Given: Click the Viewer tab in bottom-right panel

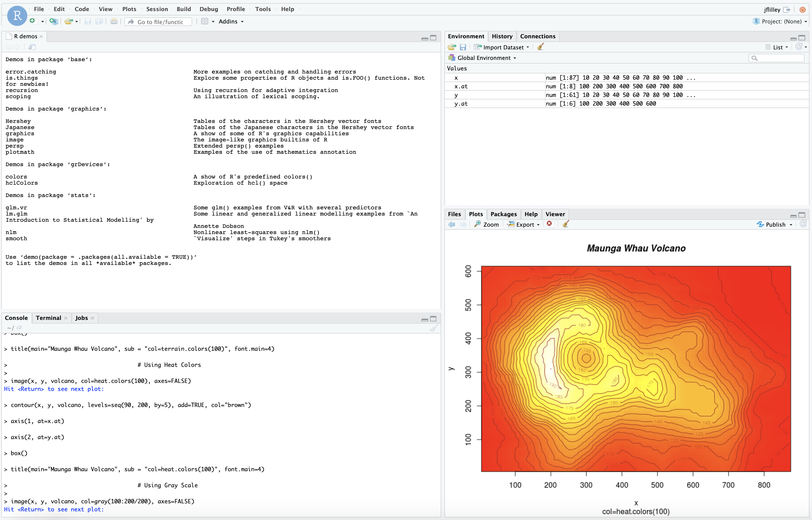Looking at the screenshot, I should 555,214.
